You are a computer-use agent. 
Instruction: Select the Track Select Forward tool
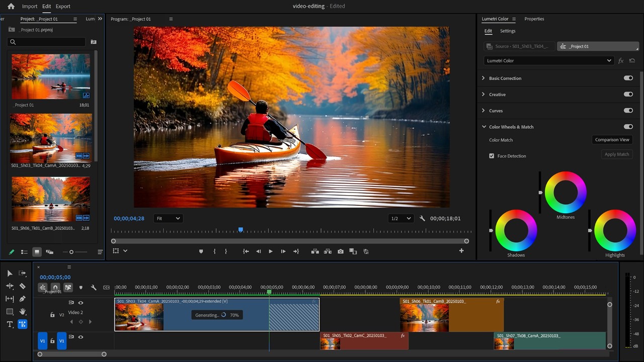[22, 273]
